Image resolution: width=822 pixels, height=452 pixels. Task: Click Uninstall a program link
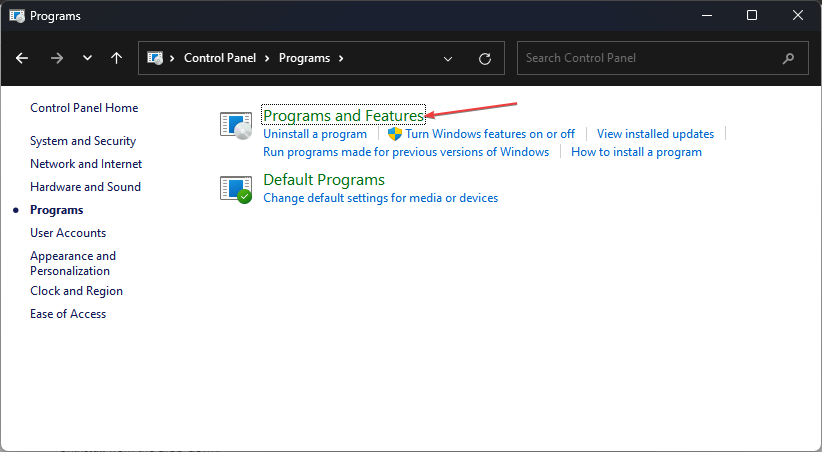pos(315,134)
